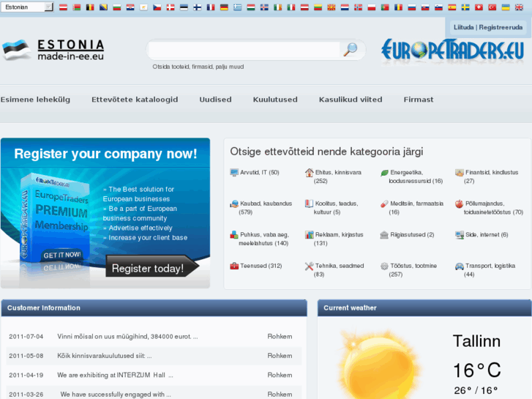This screenshot has height=399, width=532.
Task: Open Riigiasutused (2) category
Action: 412,235
